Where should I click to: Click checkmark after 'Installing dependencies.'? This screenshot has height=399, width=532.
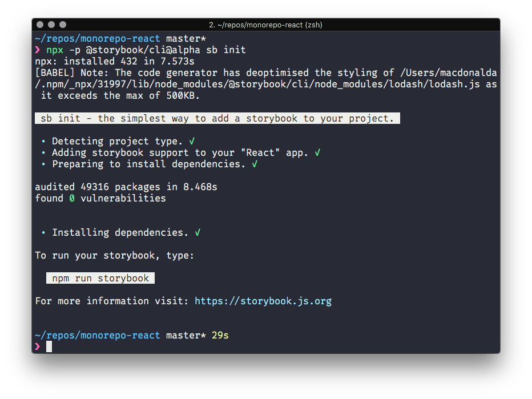tap(198, 233)
